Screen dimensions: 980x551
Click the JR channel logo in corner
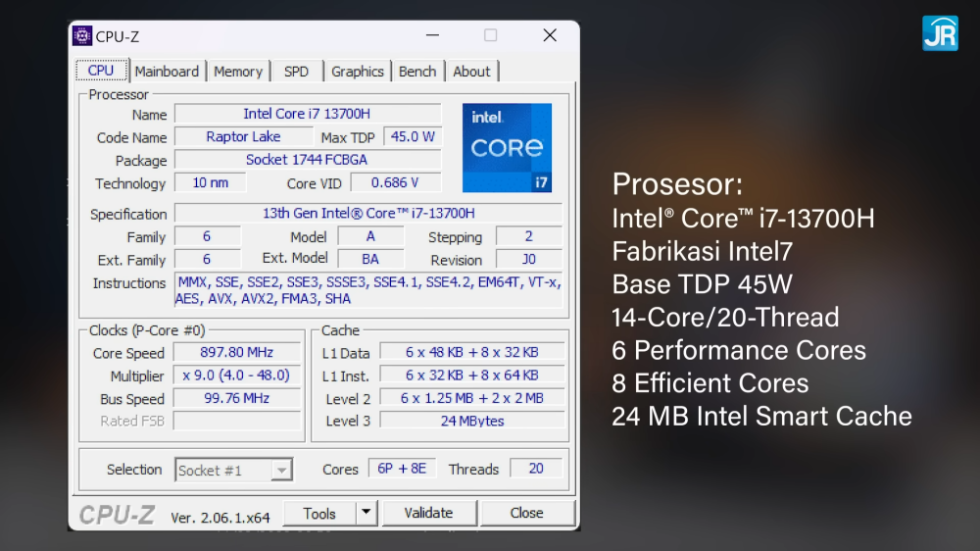tap(940, 33)
